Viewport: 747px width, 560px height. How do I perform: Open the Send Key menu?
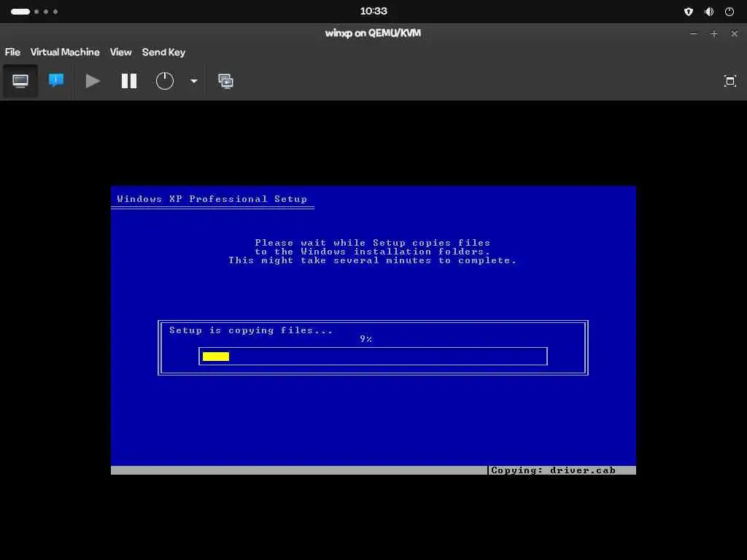(x=163, y=52)
